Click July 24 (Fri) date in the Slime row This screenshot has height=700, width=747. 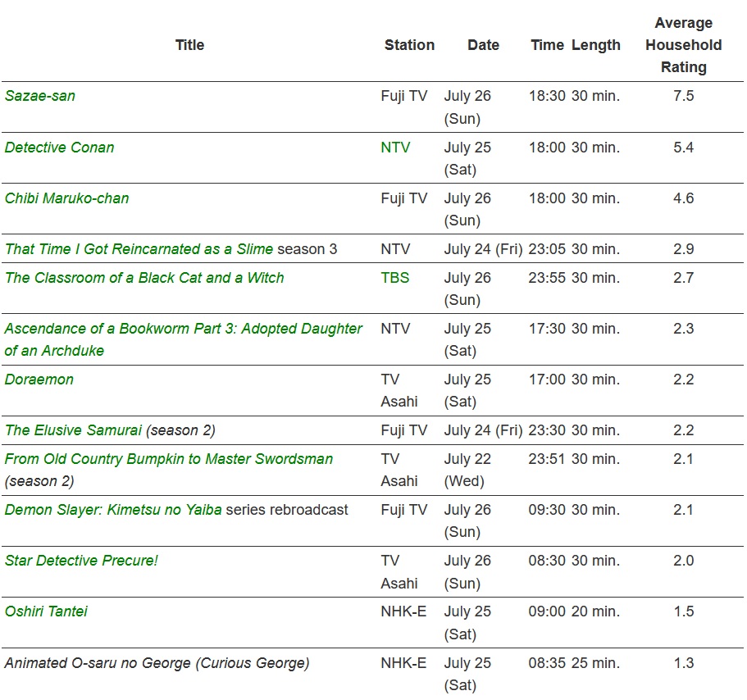tap(484, 249)
